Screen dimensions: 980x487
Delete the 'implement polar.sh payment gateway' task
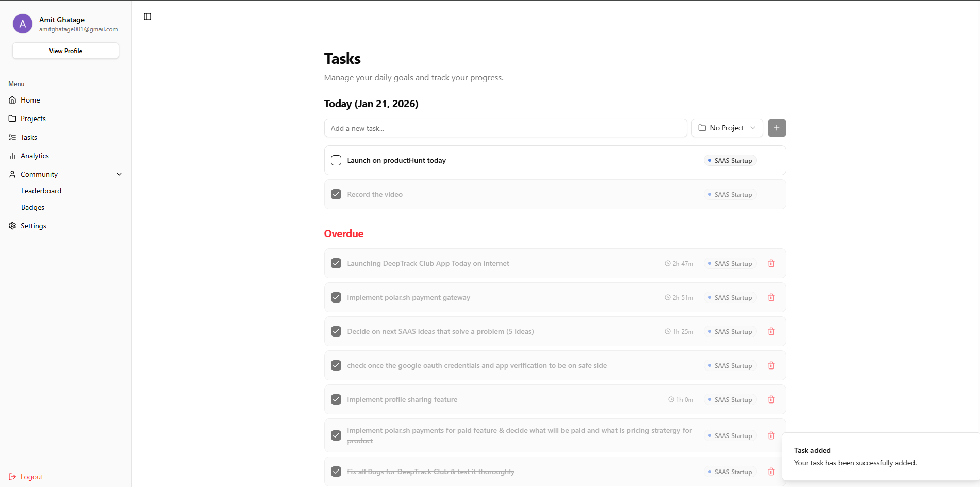click(x=771, y=297)
